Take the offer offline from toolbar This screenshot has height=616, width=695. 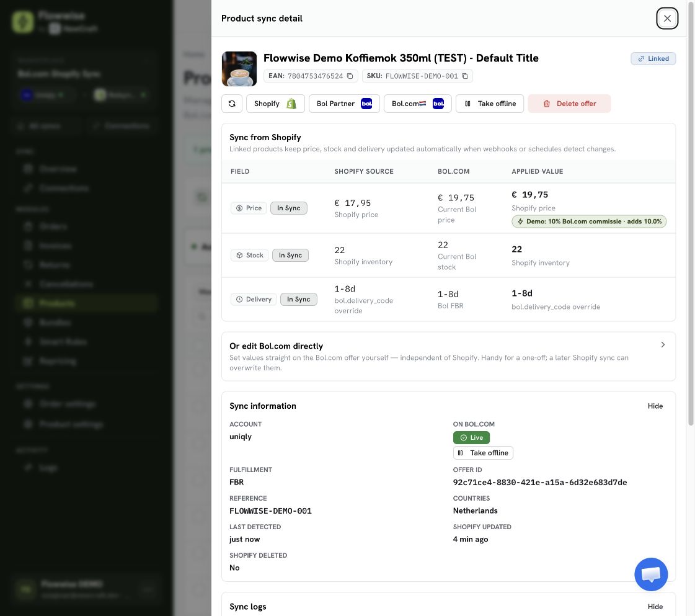point(490,104)
